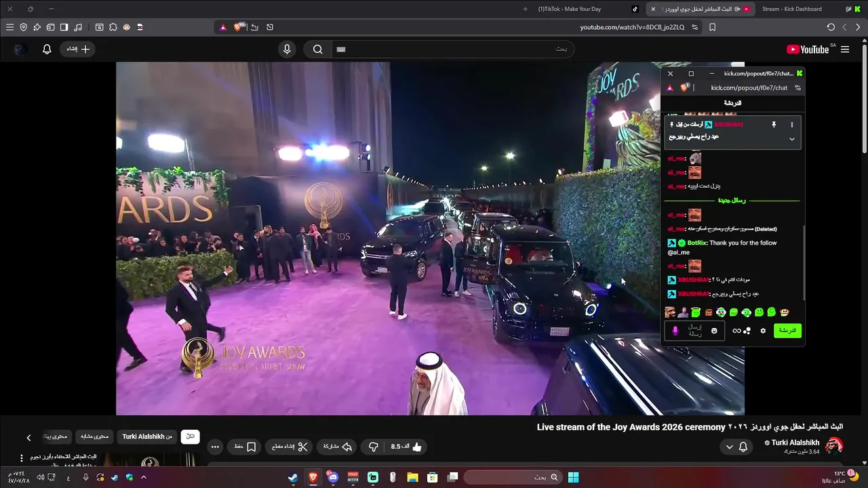The height and width of the screenshot is (488, 868).
Task: Open the music playlist toolbar icon
Action: pyautogui.click(x=78, y=27)
